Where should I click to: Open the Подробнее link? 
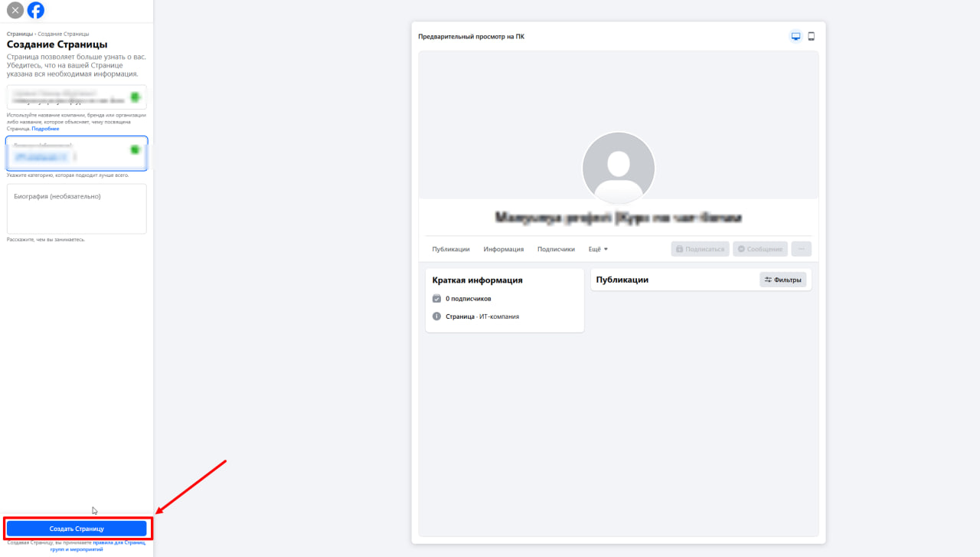pyautogui.click(x=45, y=129)
